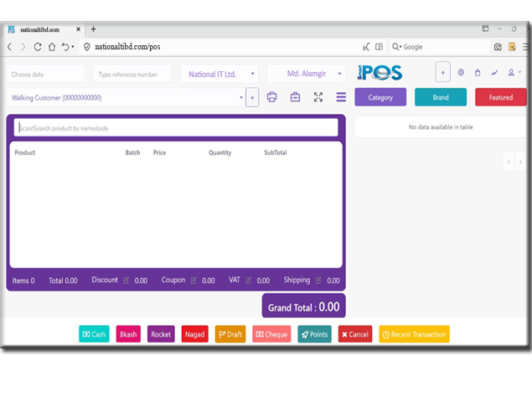Expand the Walking Customer selector
The height and width of the screenshot is (407, 532).
point(126,98)
